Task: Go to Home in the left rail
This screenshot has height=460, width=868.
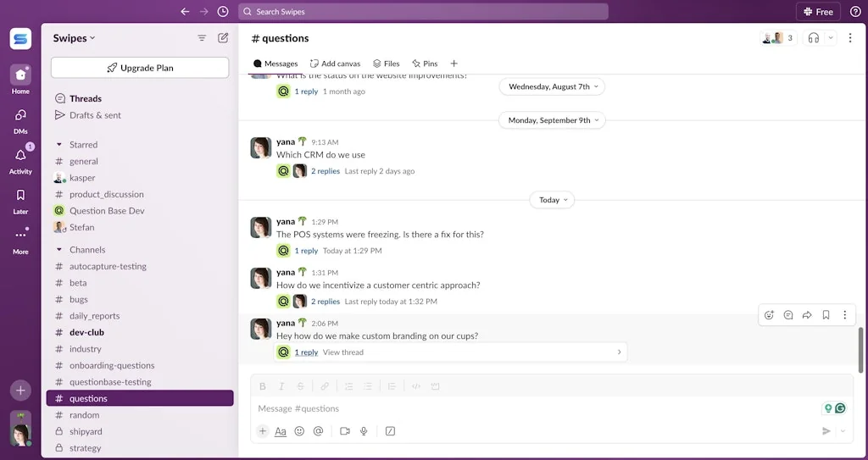Action: point(20,80)
